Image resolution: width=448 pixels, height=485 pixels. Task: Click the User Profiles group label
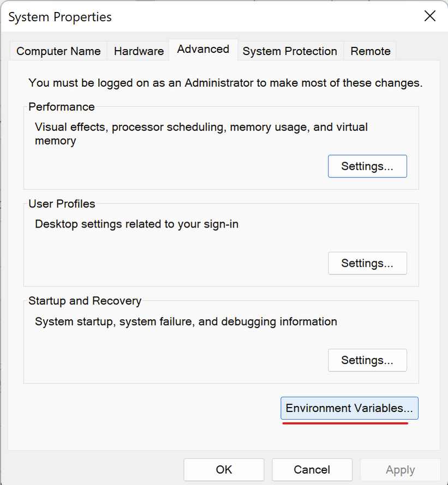[x=62, y=204]
